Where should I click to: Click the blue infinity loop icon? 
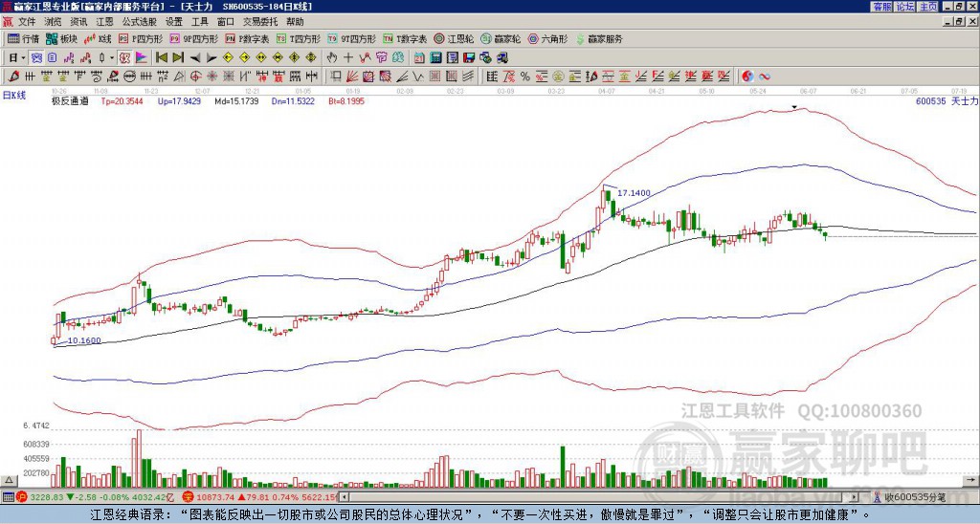765,76
